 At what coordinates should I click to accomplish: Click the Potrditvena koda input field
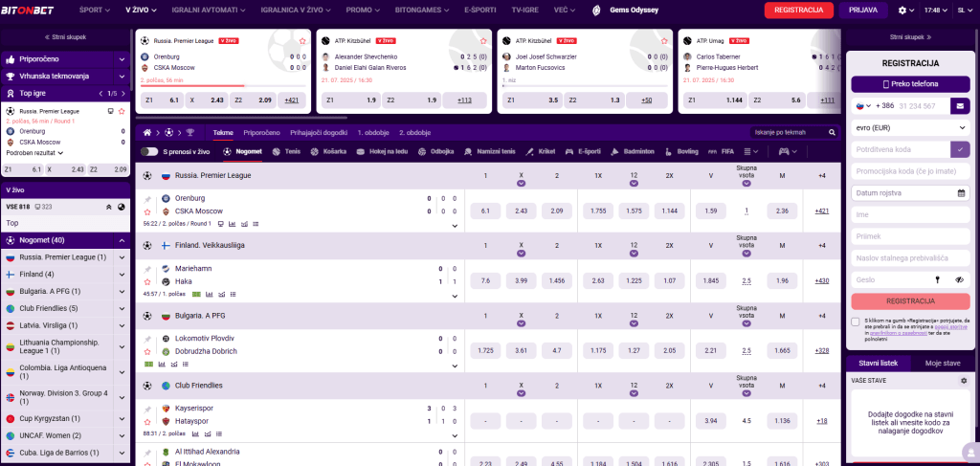900,149
